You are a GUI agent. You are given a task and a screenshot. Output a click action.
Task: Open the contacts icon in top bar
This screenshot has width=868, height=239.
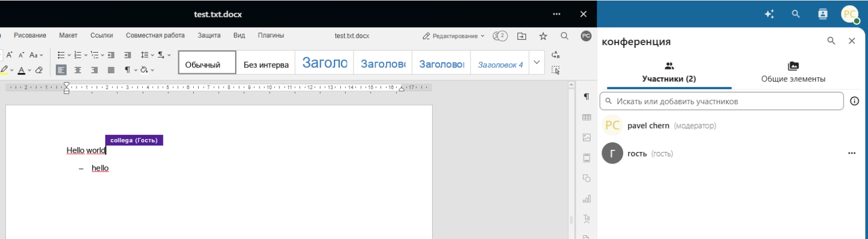coord(823,14)
